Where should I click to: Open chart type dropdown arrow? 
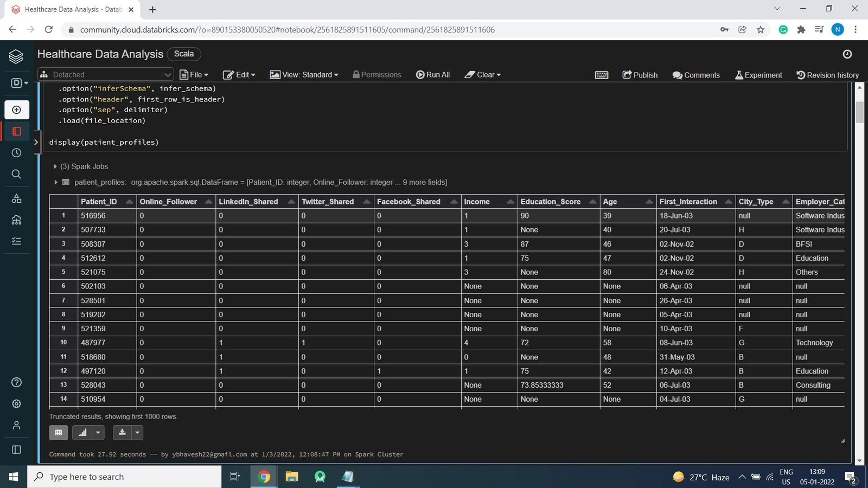point(98,433)
